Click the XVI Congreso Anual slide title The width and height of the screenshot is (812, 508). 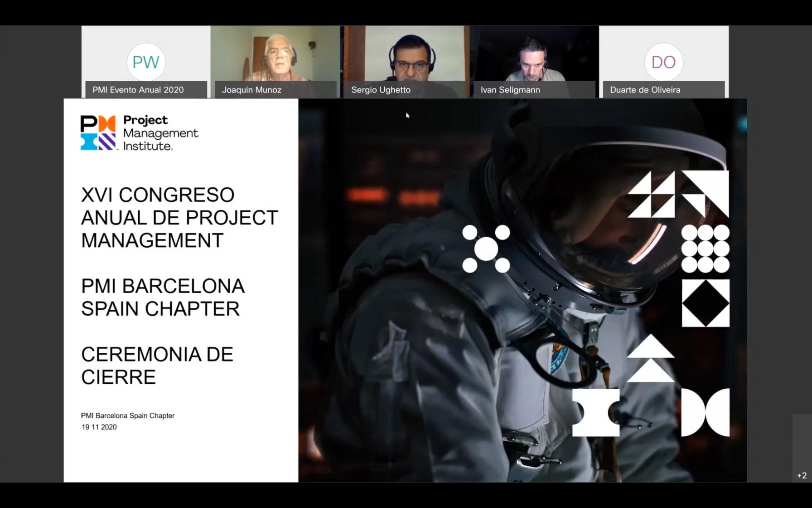[x=179, y=218]
